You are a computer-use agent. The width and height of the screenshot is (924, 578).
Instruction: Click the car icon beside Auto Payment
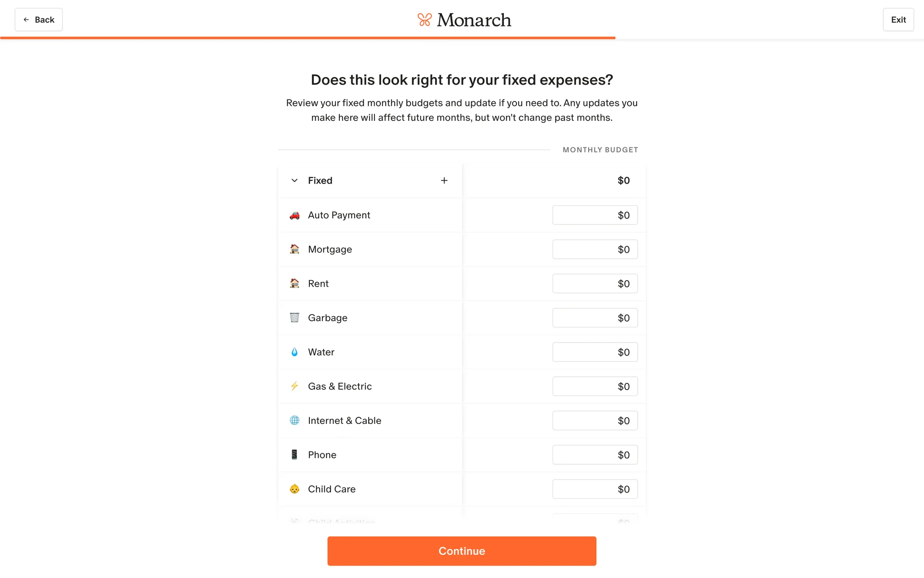point(295,215)
